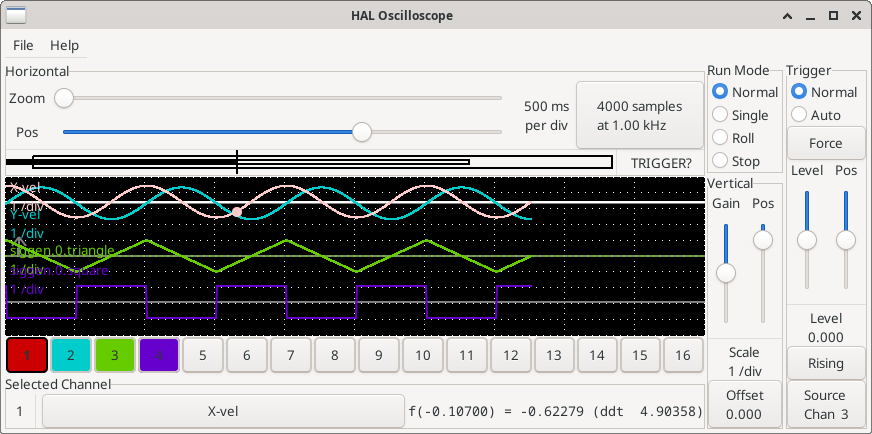This screenshot has height=434, width=872.
Task: Click the horizontal Zoom slider handle
Action: 64,98
